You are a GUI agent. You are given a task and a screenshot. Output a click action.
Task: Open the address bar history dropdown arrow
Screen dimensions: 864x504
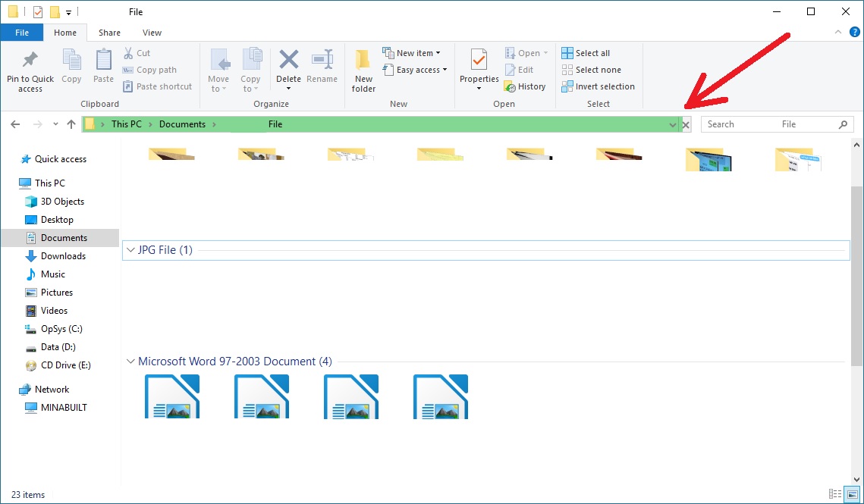(673, 124)
